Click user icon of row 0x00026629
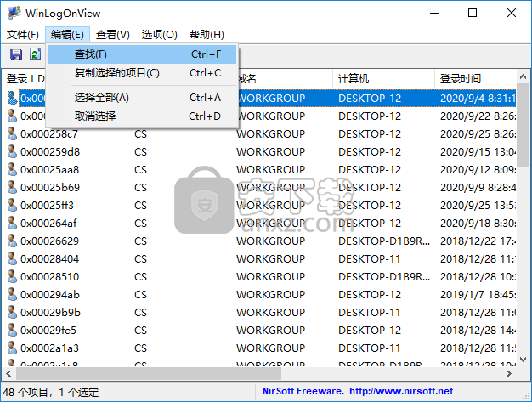Image resolution: width=532 pixels, height=402 pixels. (12, 241)
